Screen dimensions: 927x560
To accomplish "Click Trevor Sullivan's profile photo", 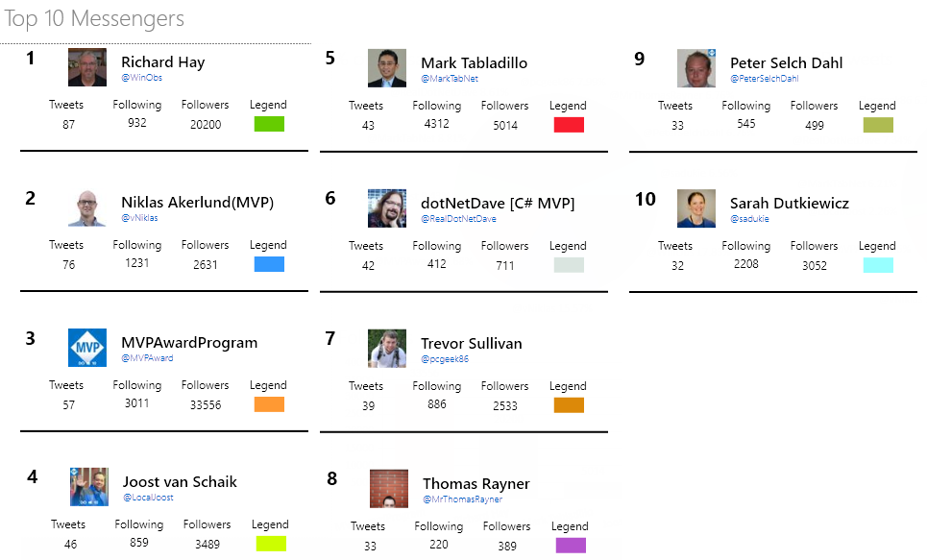I will pos(387,349).
